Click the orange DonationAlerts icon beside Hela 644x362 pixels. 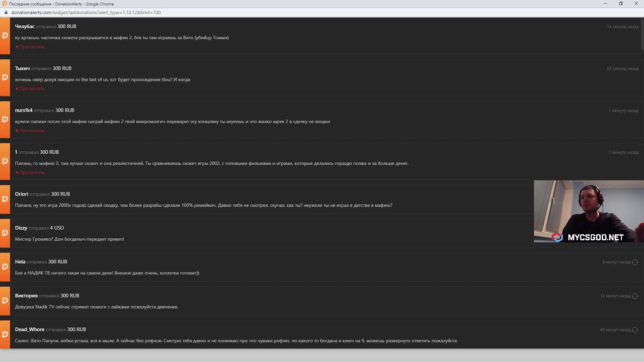(x=5, y=267)
